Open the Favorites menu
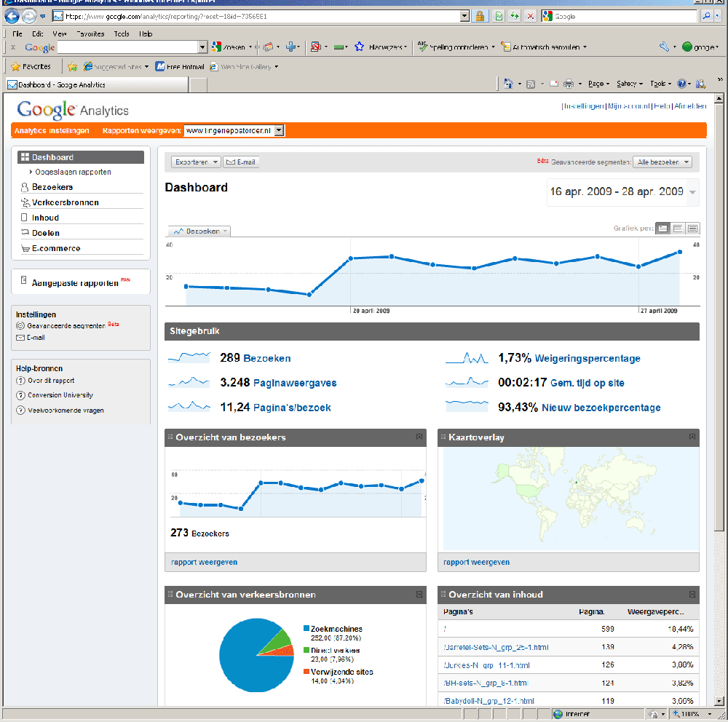This screenshot has width=728, height=722. point(90,34)
